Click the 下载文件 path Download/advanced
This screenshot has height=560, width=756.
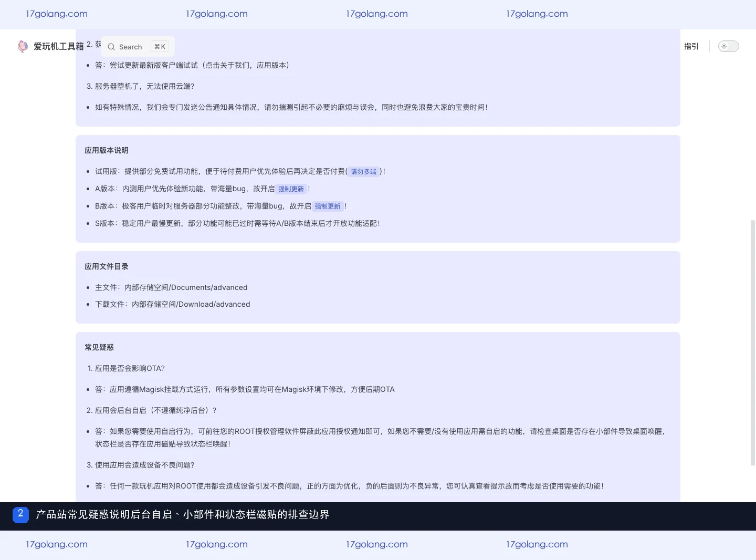tap(173, 304)
